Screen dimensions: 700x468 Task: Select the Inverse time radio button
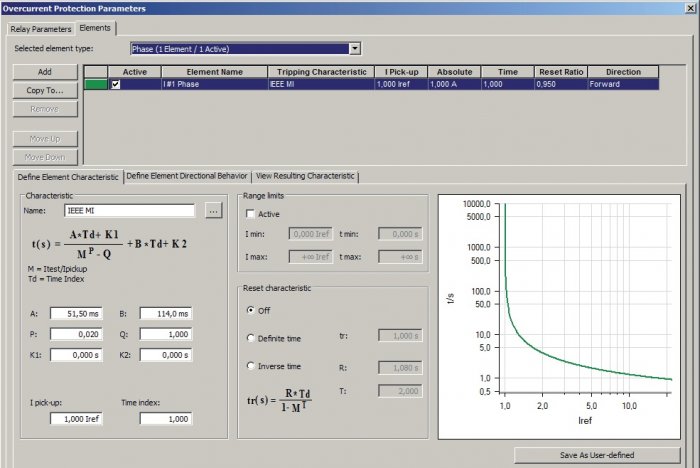250,366
